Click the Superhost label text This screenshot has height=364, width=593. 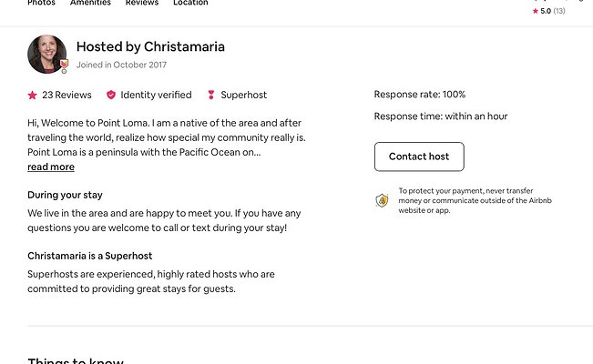(x=244, y=95)
